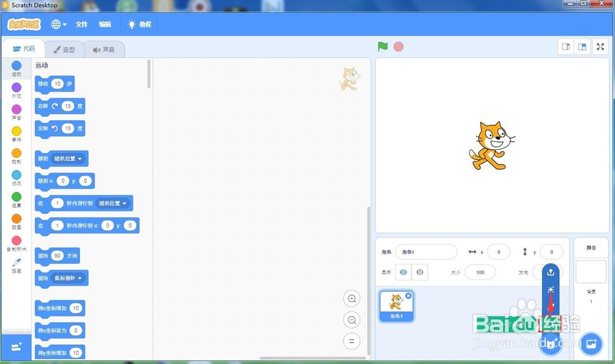This screenshot has width=615, height=364.
Task: Click the add extension button
Action: 17,347
